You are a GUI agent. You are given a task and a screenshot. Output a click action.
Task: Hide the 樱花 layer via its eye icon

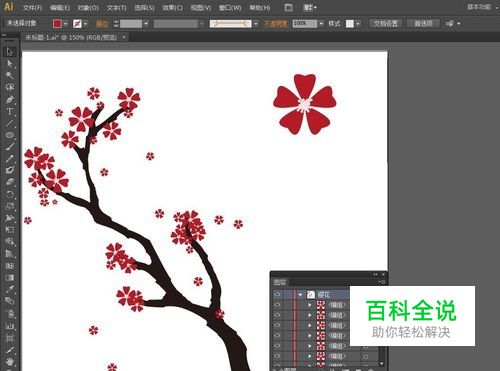277,294
